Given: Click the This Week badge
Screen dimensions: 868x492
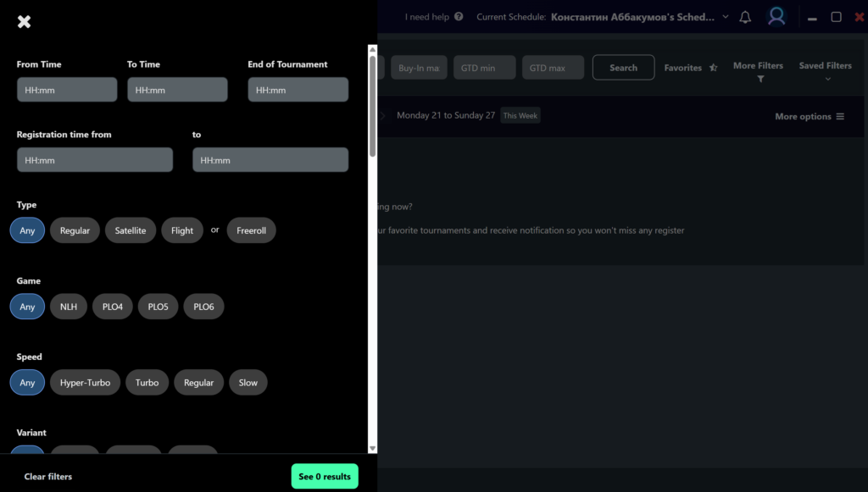Looking at the screenshot, I should pyautogui.click(x=520, y=115).
